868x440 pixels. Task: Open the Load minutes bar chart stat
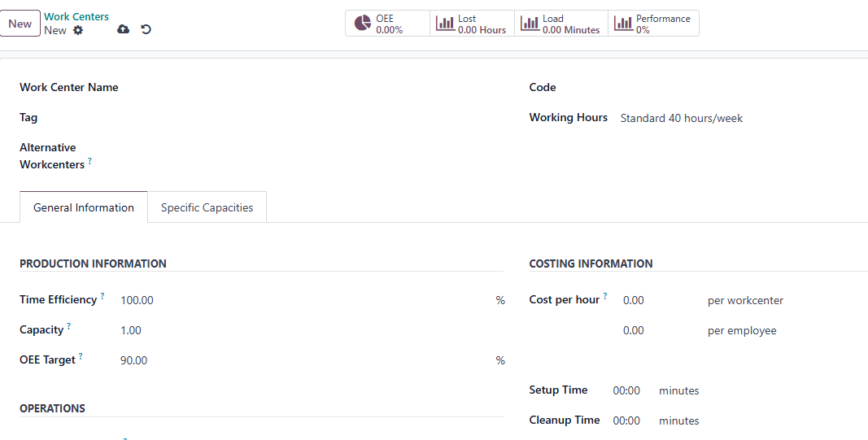[x=561, y=24]
